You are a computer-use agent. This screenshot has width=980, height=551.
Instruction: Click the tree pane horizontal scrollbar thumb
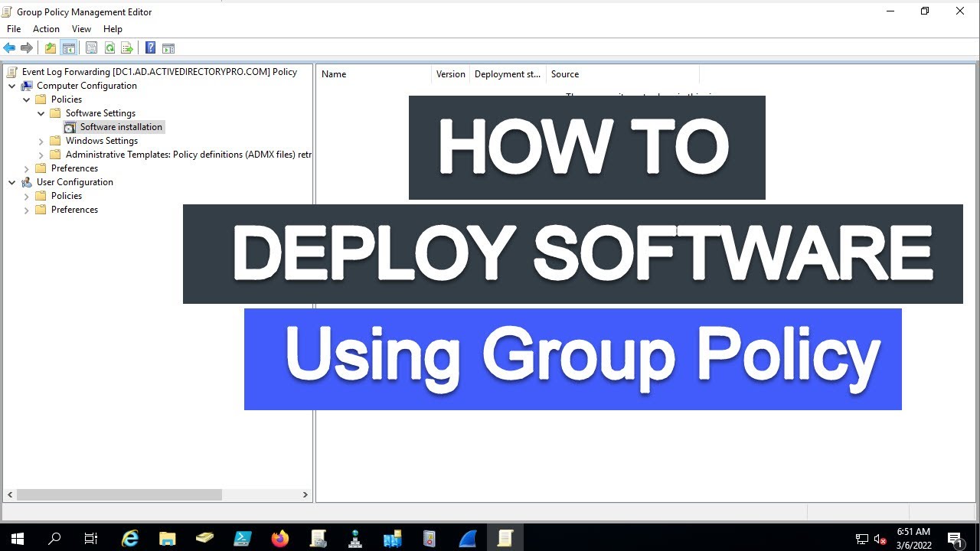click(119, 495)
